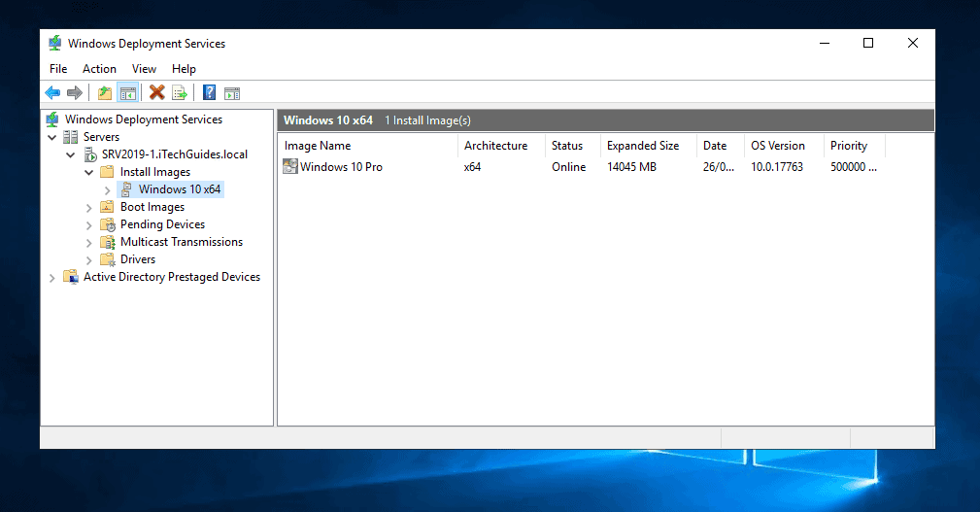Click the 10.0.17763 OS version cell
980x512 pixels.
tap(777, 167)
